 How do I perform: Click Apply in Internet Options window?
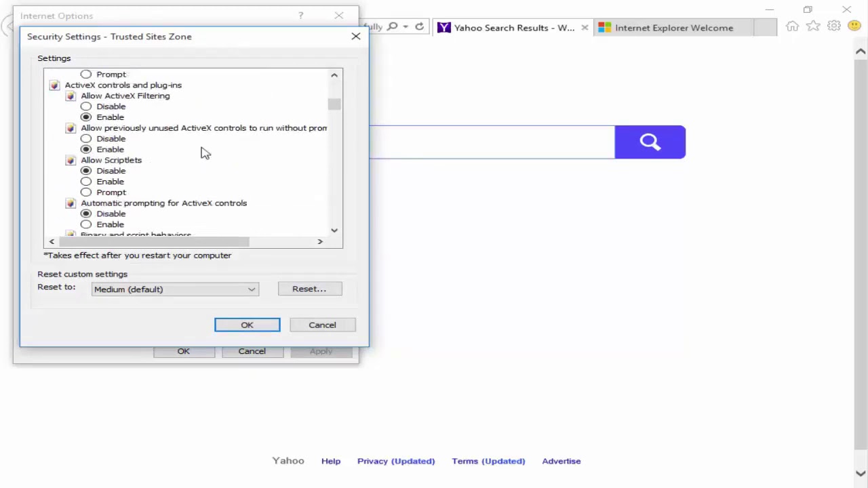coord(321,351)
